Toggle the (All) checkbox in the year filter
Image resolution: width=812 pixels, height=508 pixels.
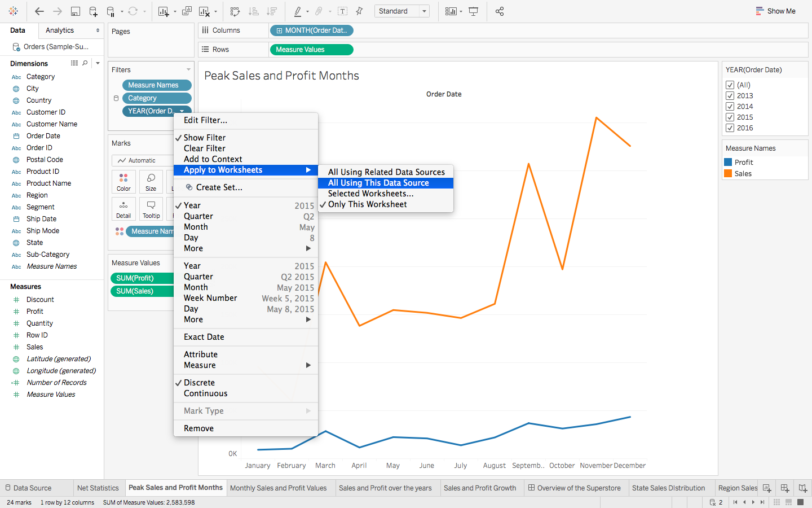(730, 85)
